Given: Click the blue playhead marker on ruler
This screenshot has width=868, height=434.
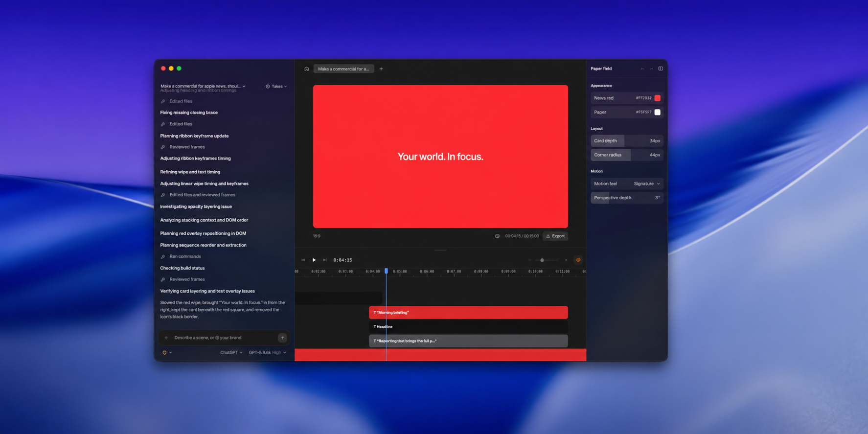Looking at the screenshot, I should pos(386,271).
